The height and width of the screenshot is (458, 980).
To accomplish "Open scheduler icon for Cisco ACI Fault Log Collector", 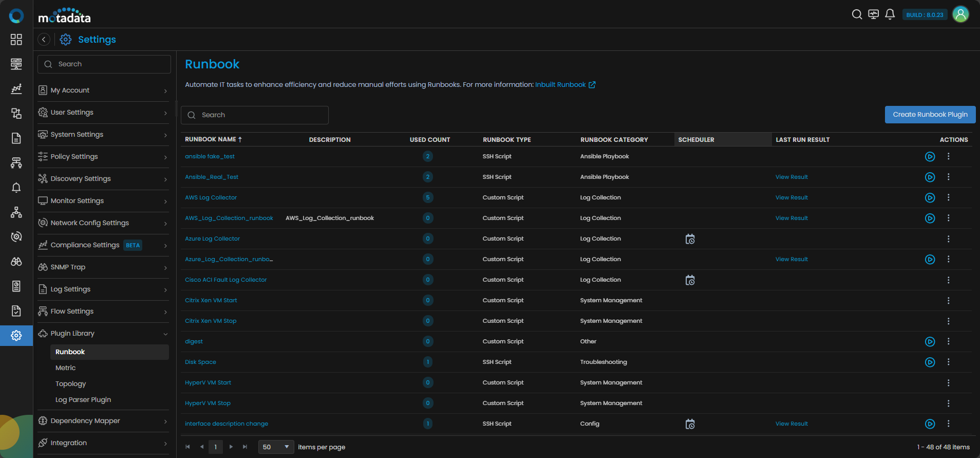I will click(690, 280).
